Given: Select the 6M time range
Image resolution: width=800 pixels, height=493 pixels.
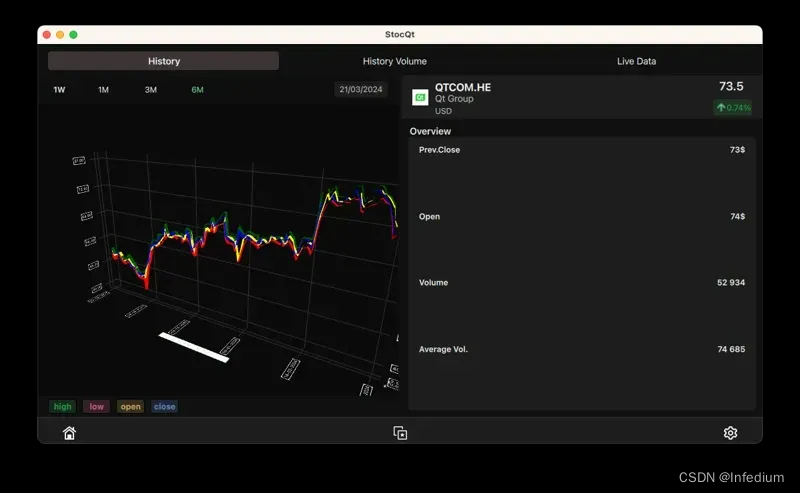Looking at the screenshot, I should coord(197,90).
